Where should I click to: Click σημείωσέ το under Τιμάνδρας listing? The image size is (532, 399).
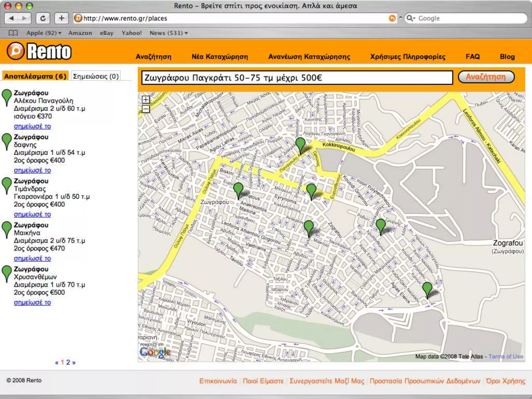pyautogui.click(x=32, y=215)
